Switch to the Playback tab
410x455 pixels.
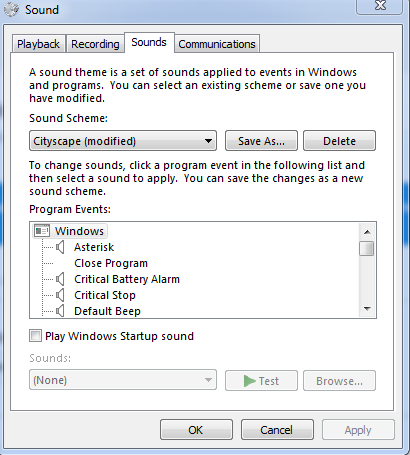[x=38, y=44]
